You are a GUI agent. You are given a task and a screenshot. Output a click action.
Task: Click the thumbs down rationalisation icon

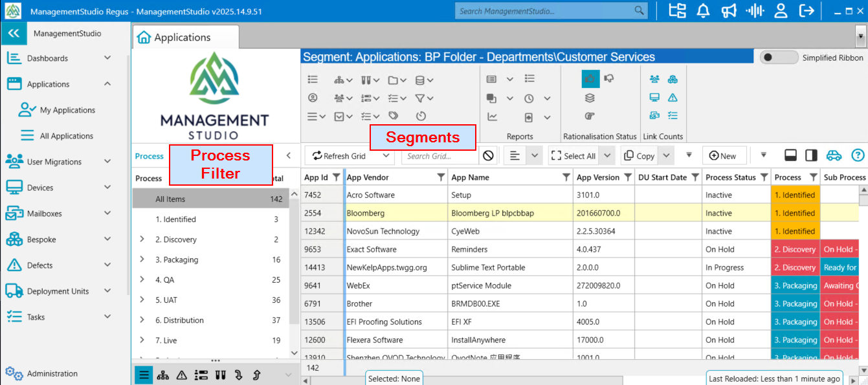click(x=609, y=79)
